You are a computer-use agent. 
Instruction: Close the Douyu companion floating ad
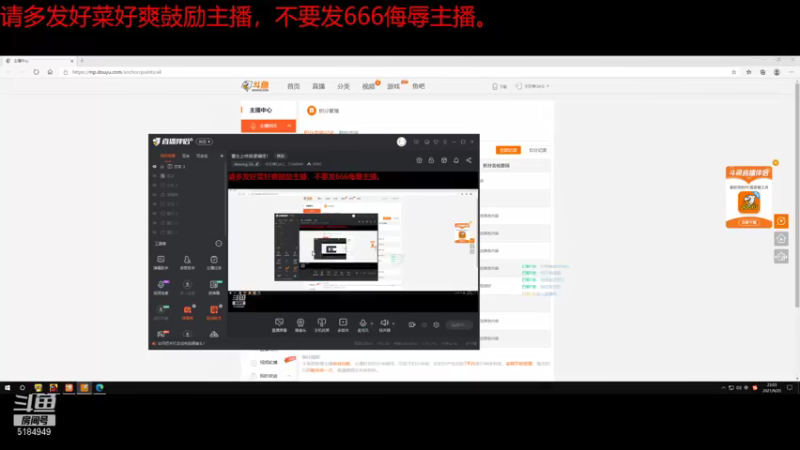coord(776,163)
